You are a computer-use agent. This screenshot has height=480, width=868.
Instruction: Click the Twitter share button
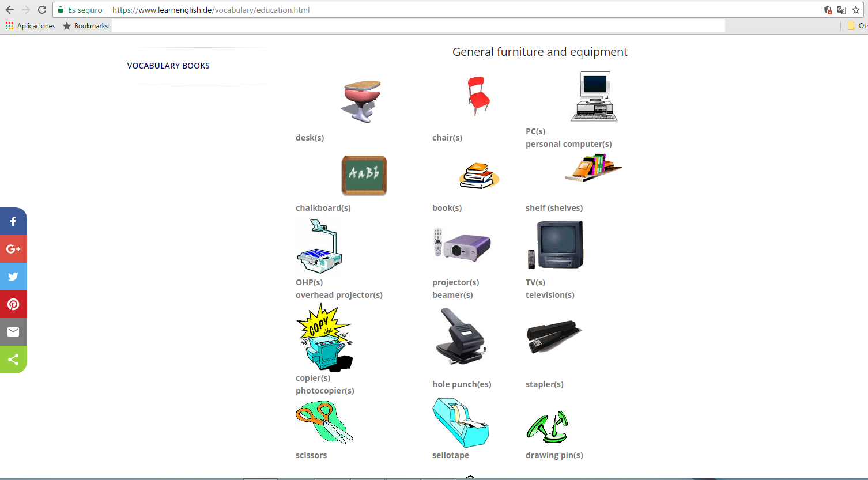click(x=13, y=277)
